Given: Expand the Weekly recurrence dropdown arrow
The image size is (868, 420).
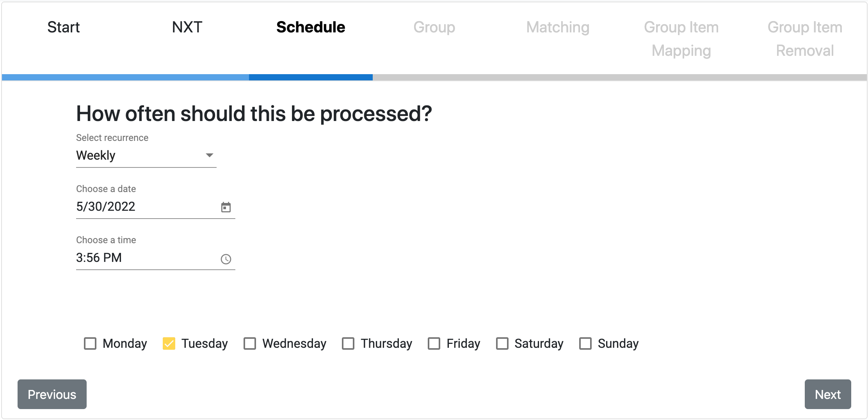Looking at the screenshot, I should coord(210,155).
